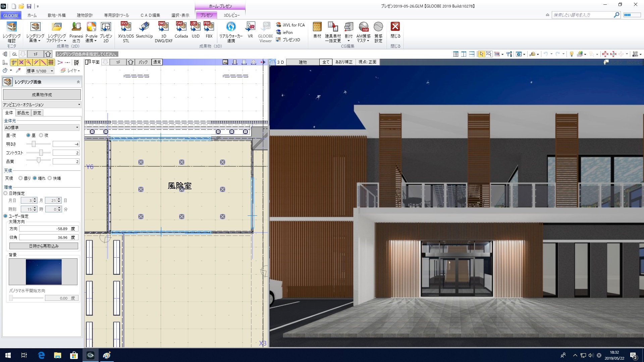The height and width of the screenshot is (362, 644).
Task: Select the 部品光 panel tab
Action: (x=23, y=113)
